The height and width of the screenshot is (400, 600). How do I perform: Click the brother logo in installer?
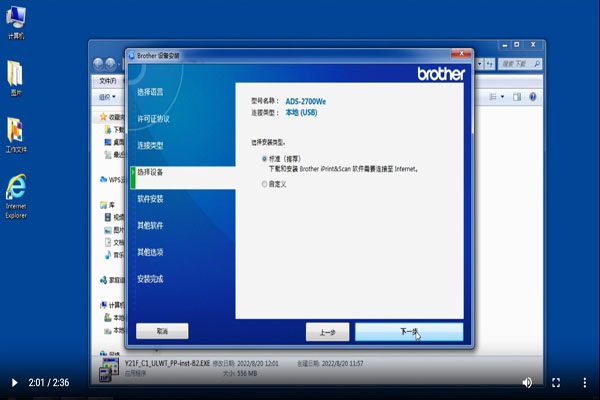point(441,73)
